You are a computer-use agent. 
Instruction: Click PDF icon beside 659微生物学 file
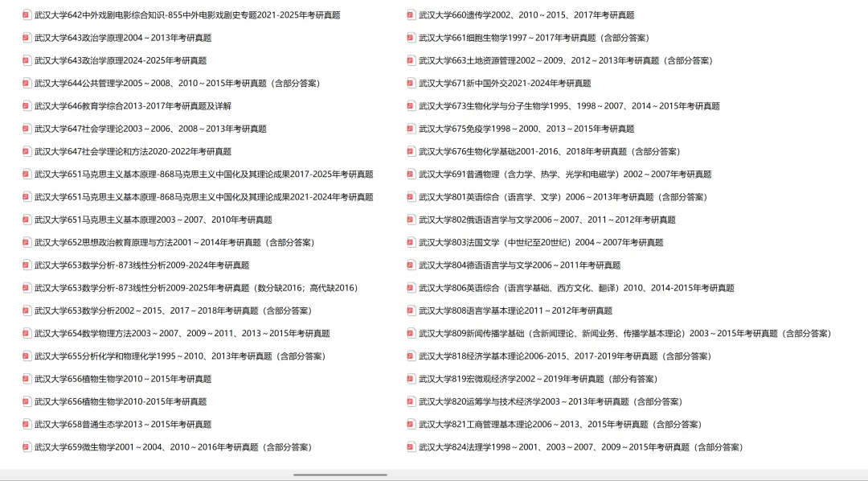[27, 446]
